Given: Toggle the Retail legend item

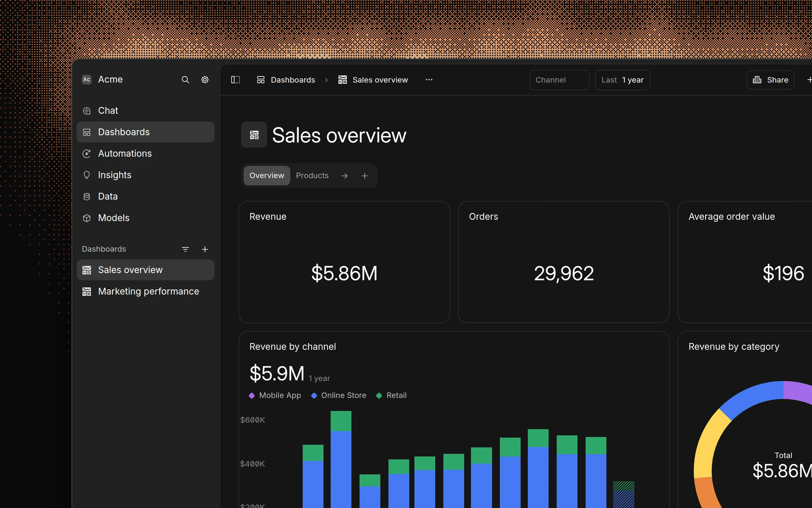Looking at the screenshot, I should (x=391, y=395).
